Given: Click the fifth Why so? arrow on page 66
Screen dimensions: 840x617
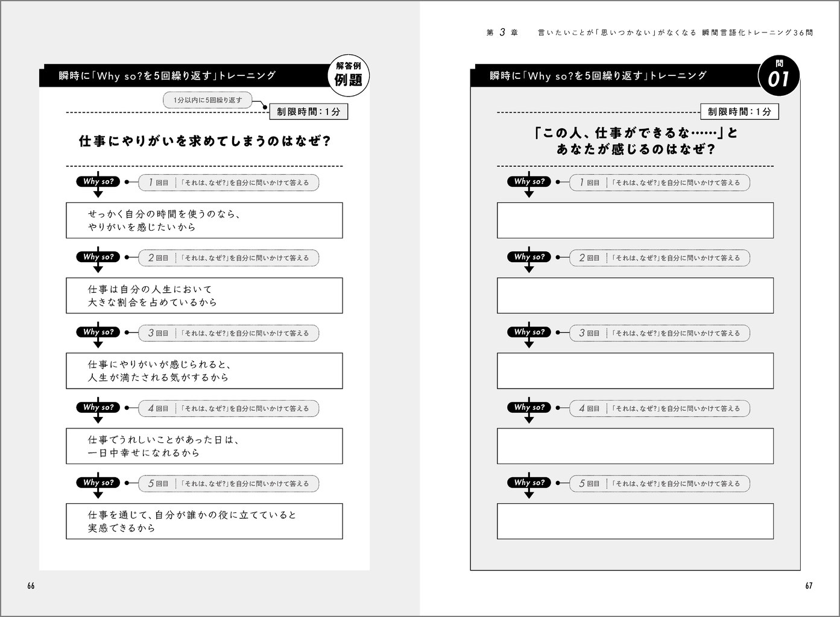Looking at the screenshot, I should click(98, 484).
